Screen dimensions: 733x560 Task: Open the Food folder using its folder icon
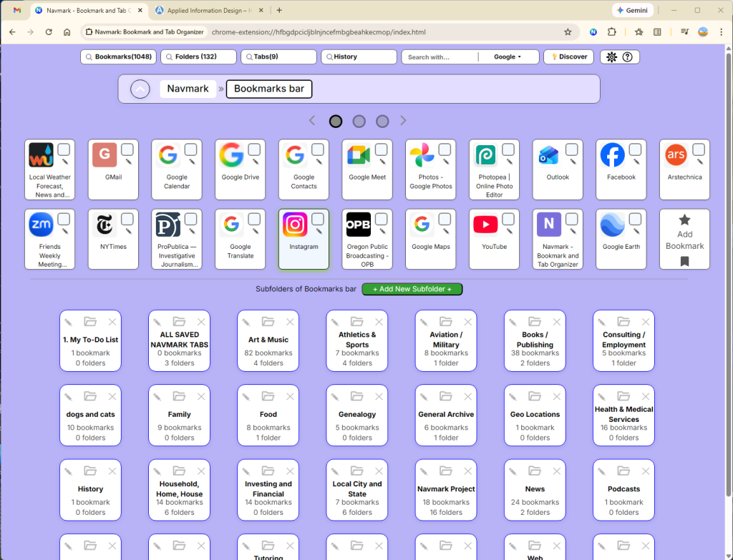268,396
